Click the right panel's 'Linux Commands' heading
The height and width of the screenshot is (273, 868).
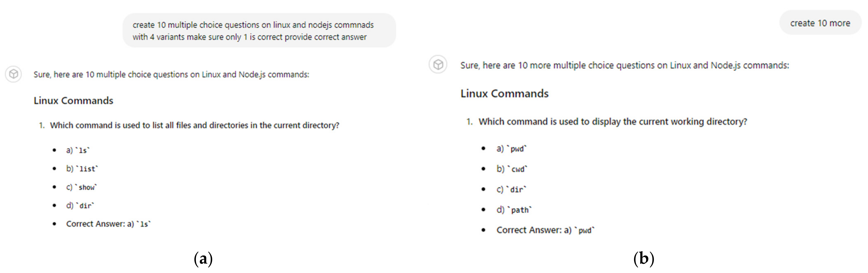tap(504, 94)
